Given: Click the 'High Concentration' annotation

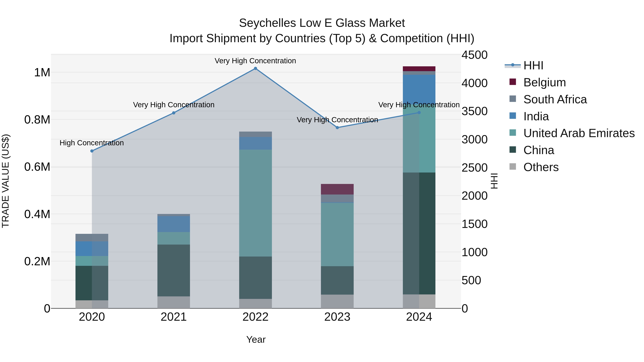Looking at the screenshot, I should click(92, 143).
